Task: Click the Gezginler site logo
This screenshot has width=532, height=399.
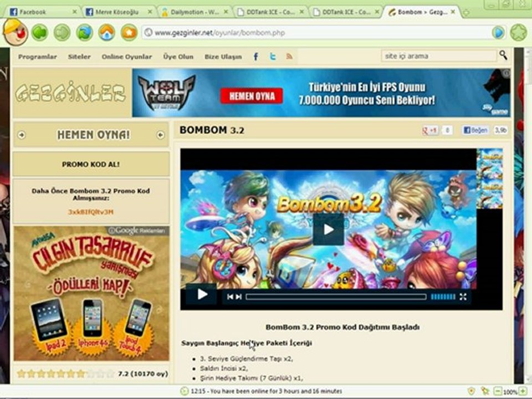Action: pyautogui.click(x=70, y=93)
